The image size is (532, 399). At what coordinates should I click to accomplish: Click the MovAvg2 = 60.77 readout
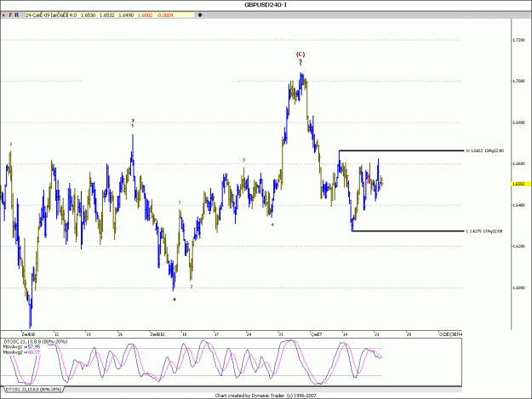click(x=22, y=352)
